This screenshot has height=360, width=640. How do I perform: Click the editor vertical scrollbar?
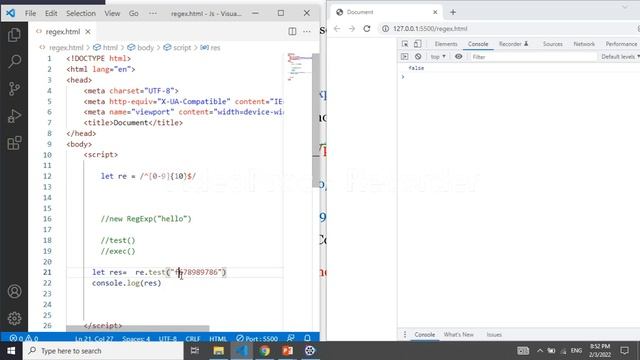click(x=316, y=120)
